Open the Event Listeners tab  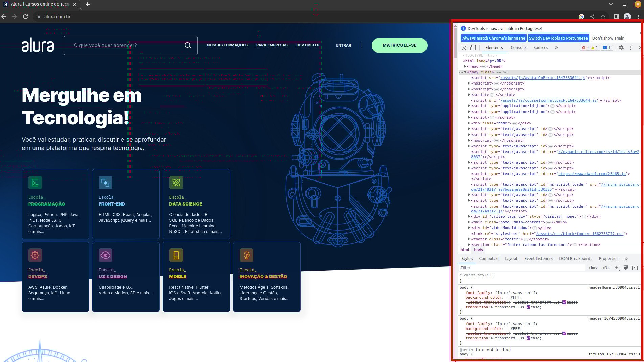click(538, 259)
